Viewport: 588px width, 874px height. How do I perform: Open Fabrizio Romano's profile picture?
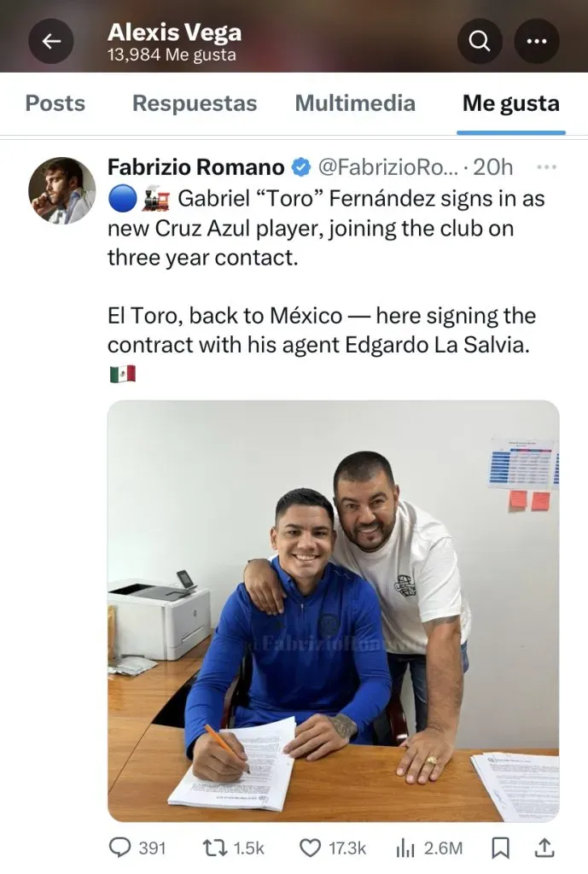61,190
